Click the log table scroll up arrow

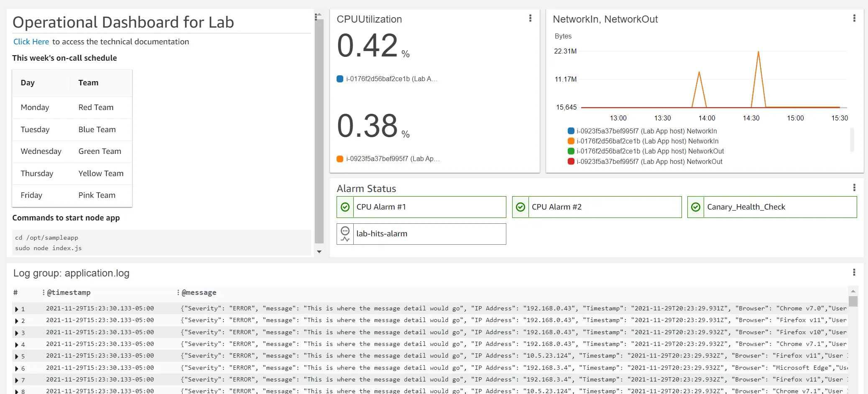click(x=853, y=291)
